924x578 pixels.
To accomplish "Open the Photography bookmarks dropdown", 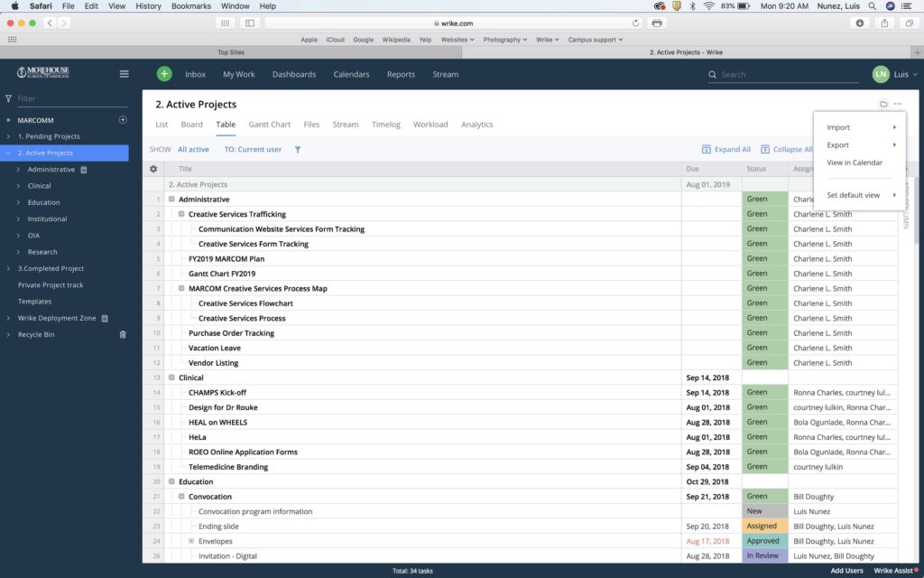I will point(505,40).
